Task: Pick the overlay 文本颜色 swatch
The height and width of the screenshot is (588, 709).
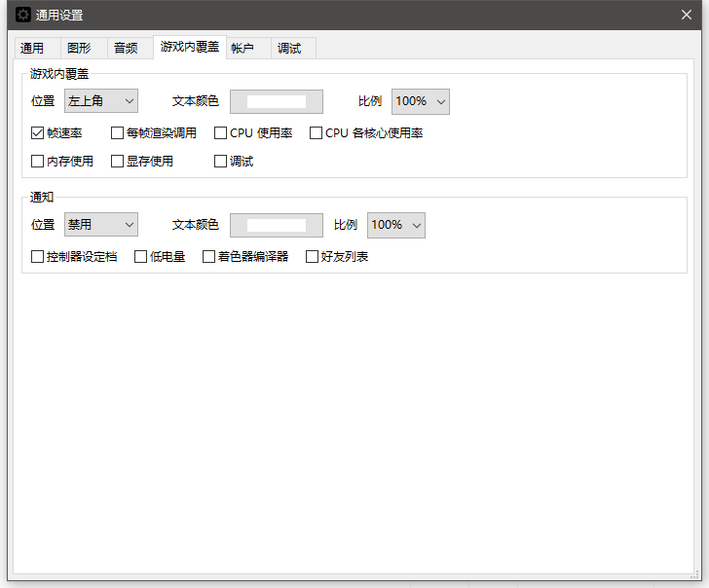Action: [276, 101]
